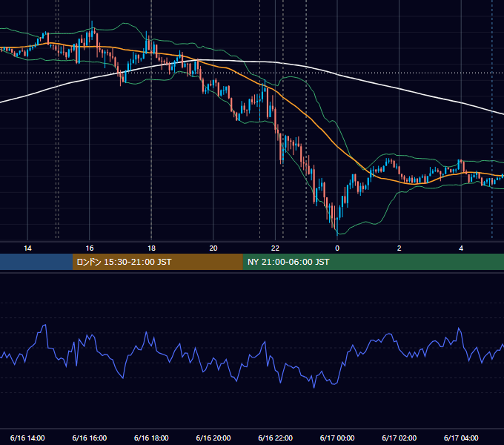
Task: Click the 22 hour label on price axis
Action: coord(275,248)
